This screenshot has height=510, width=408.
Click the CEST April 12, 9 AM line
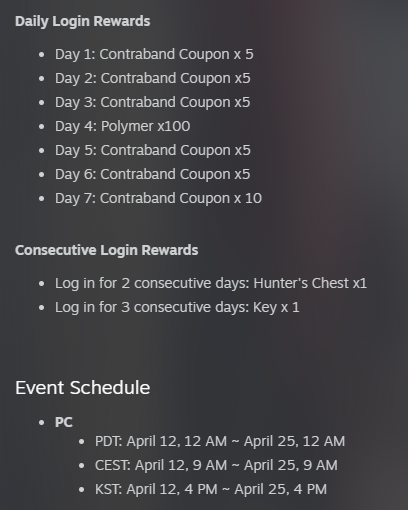pyautogui.click(x=216, y=465)
